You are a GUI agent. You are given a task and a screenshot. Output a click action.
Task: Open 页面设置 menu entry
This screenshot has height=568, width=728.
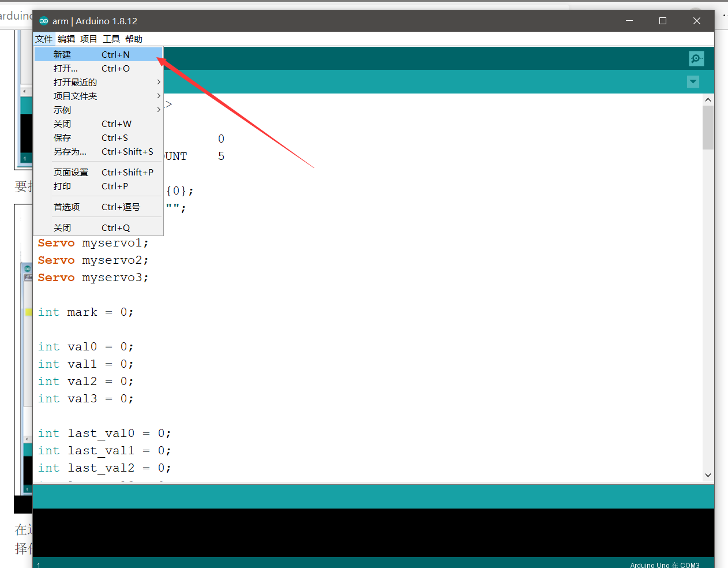99,172
